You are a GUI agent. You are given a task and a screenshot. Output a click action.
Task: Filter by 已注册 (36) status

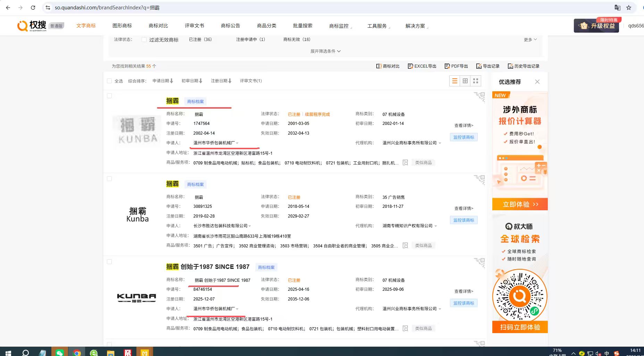pos(200,40)
